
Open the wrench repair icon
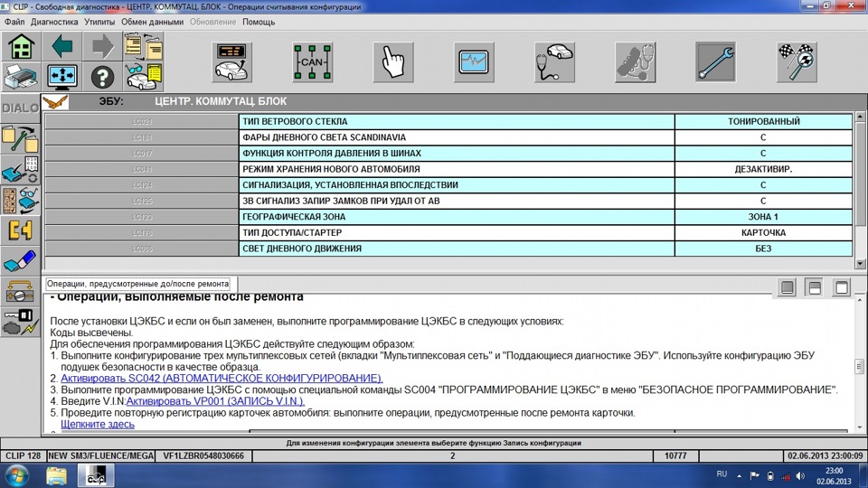(x=715, y=62)
